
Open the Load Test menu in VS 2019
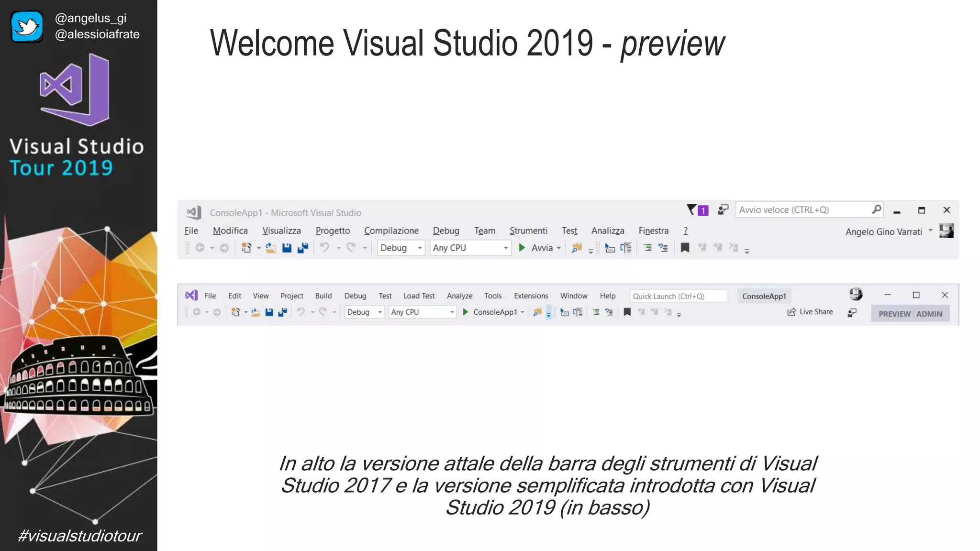coord(419,296)
